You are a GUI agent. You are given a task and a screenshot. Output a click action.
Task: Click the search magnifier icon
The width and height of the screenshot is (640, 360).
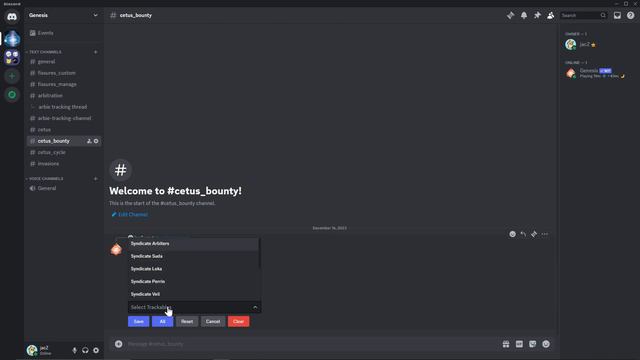tap(603, 15)
